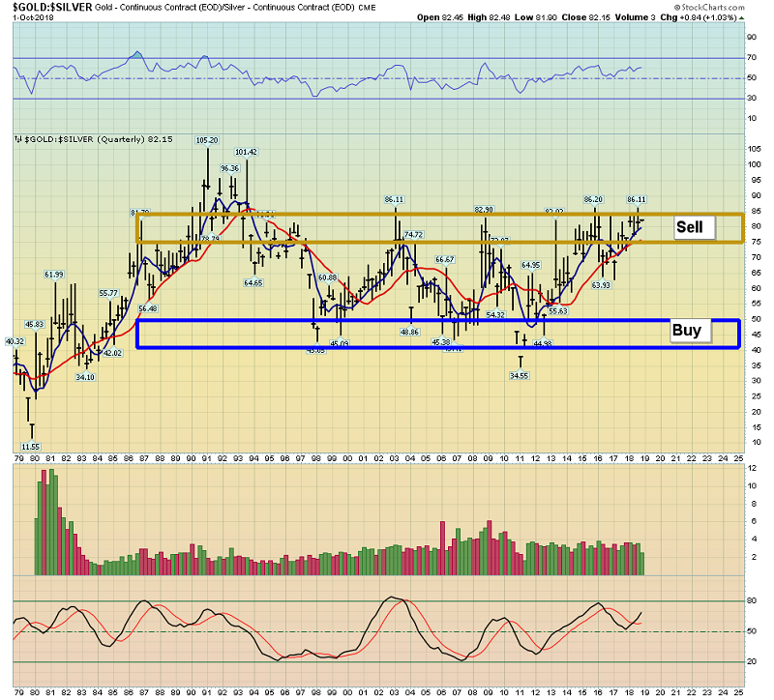Click the small chart icon beside the Quarterly legend
This screenshot has width=774, height=700.
pyautogui.click(x=16, y=139)
